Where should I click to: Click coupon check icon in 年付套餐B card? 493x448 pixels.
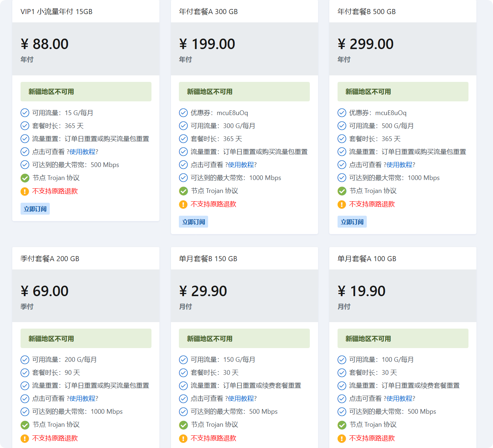[x=342, y=113]
